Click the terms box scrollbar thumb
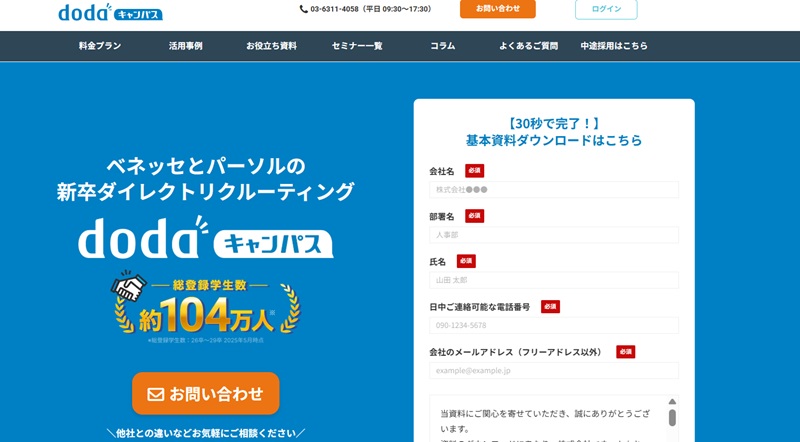 672,418
